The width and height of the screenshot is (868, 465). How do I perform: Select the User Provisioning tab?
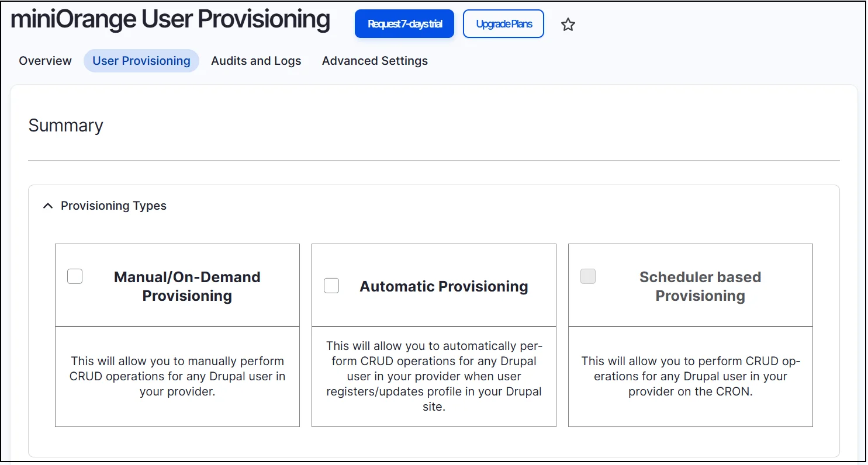pyautogui.click(x=141, y=61)
